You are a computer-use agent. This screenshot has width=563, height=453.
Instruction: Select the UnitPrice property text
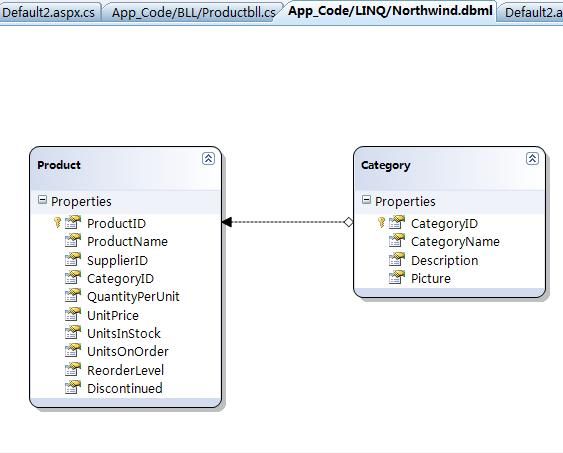pyautogui.click(x=113, y=316)
